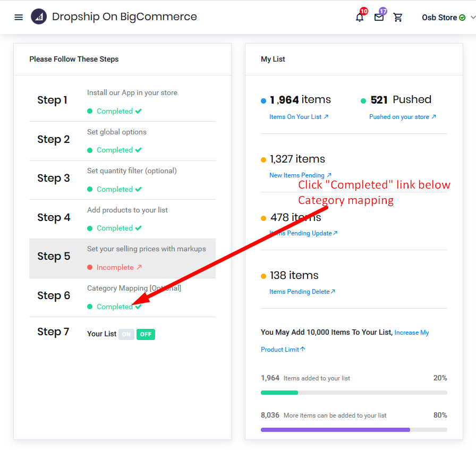Click the 80% value
Image resolution: width=476 pixels, height=450 pixels.
(440, 415)
